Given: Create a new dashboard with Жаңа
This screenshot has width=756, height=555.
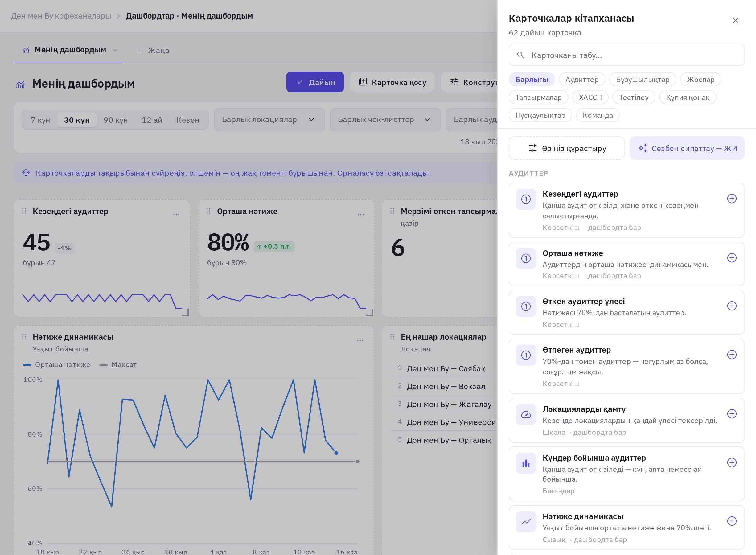Looking at the screenshot, I should point(153,50).
